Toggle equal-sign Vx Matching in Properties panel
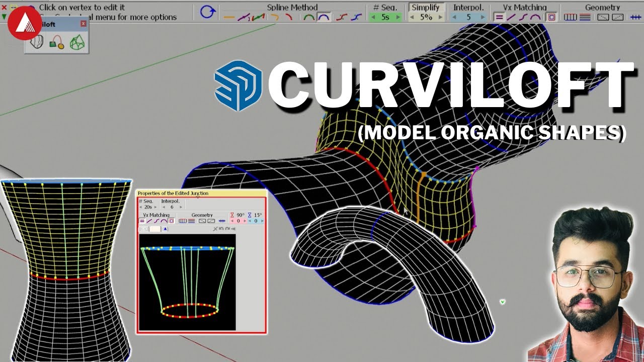 (142, 221)
